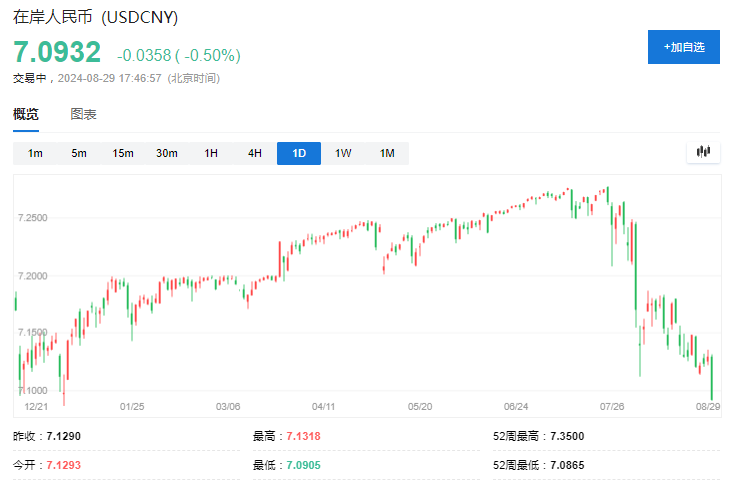Image resolution: width=733 pixels, height=490 pixels.
Task: Switch to 4H candles
Action: (255, 153)
